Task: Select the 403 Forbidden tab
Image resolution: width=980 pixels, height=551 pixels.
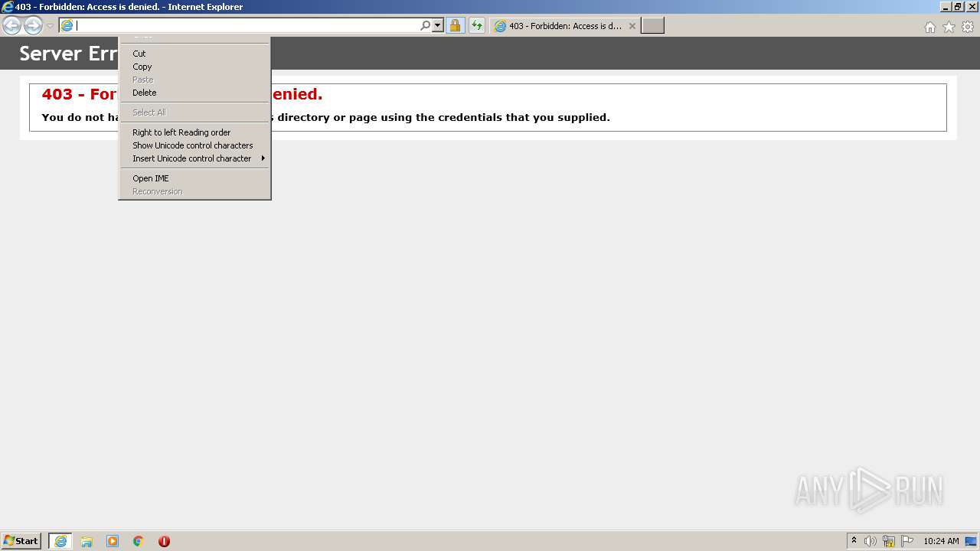Action: [564, 26]
